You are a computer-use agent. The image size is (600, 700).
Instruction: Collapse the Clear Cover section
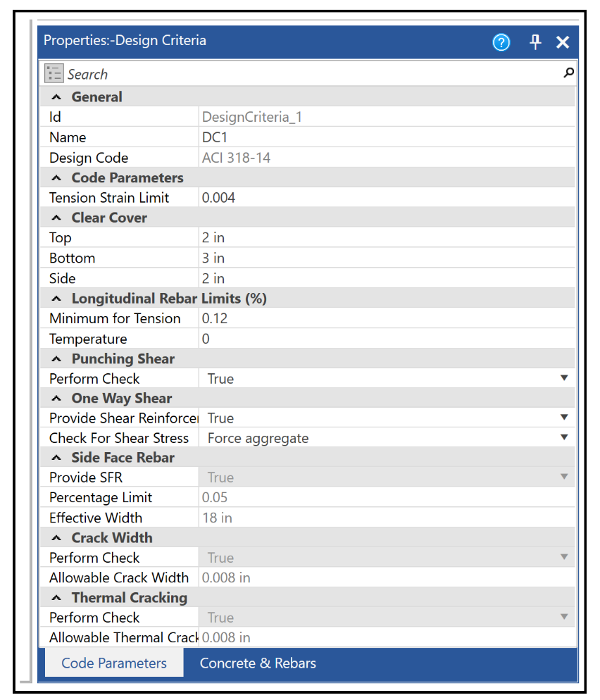[x=56, y=218]
